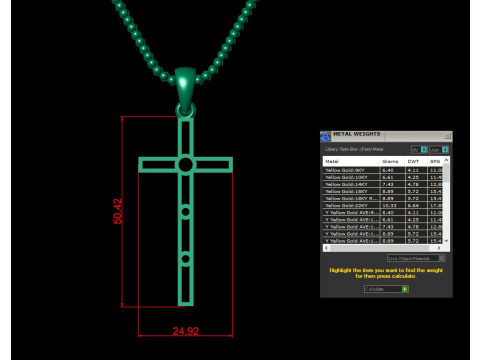
Task: Toggle the GV library switch
Action: click(419, 150)
